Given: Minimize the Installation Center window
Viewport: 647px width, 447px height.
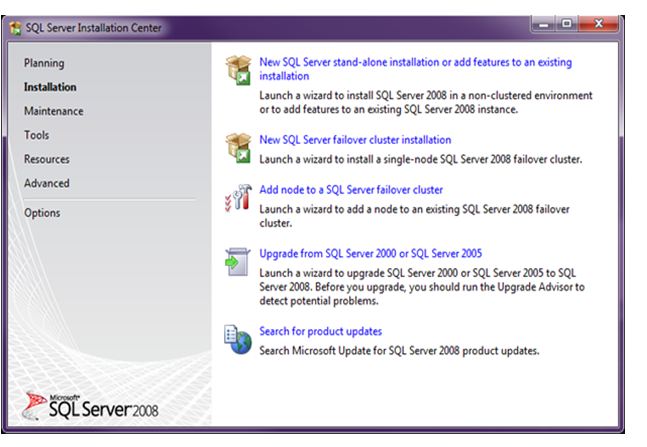Looking at the screenshot, I should 543,24.
